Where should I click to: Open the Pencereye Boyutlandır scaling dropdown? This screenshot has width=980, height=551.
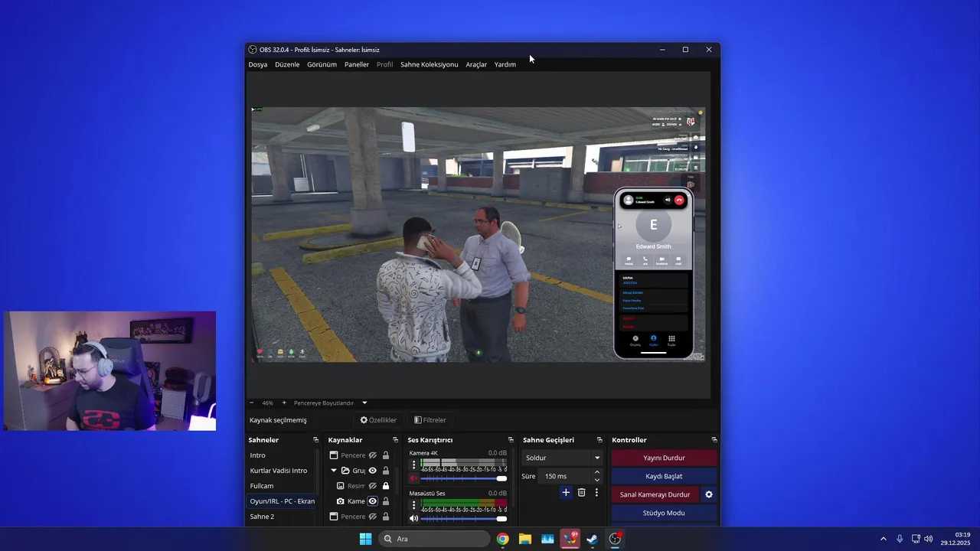tap(331, 403)
